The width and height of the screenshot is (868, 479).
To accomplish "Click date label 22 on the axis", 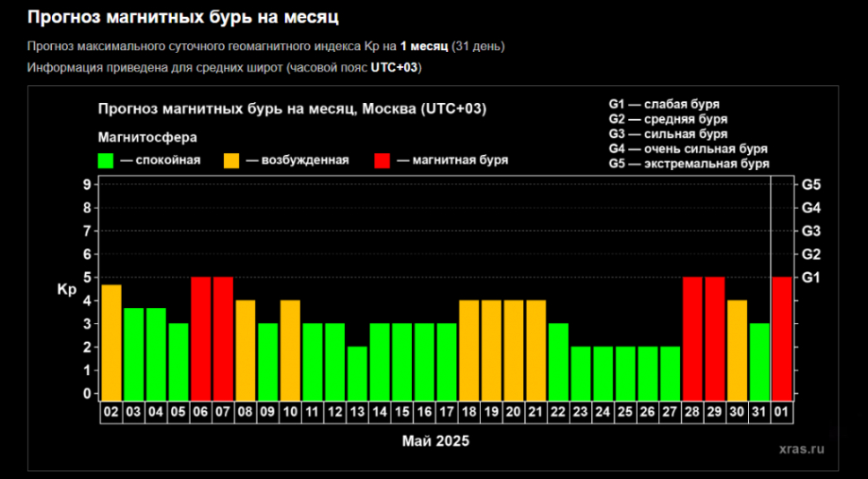I will pyautogui.click(x=559, y=413).
